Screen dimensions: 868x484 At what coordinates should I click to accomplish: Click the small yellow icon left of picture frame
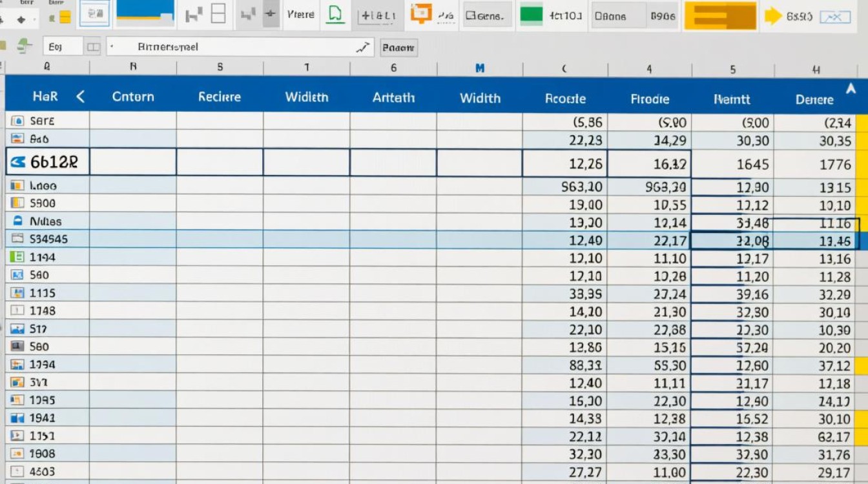(x=64, y=18)
